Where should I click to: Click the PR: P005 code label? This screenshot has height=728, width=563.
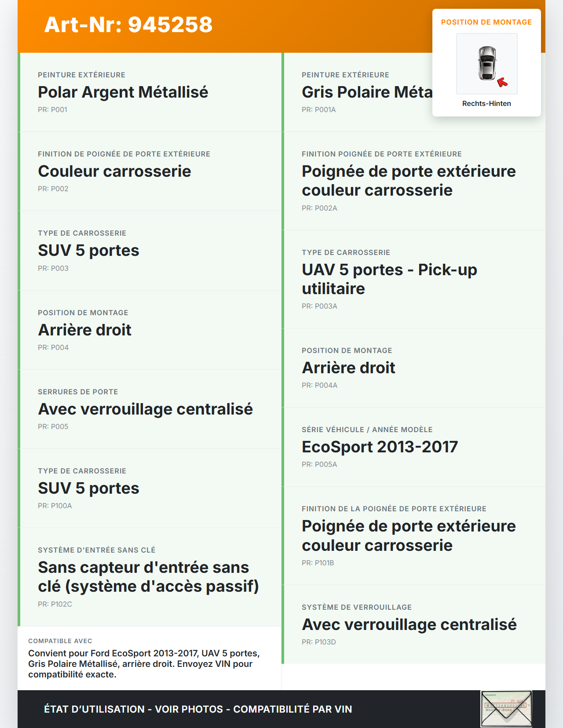[x=53, y=426]
